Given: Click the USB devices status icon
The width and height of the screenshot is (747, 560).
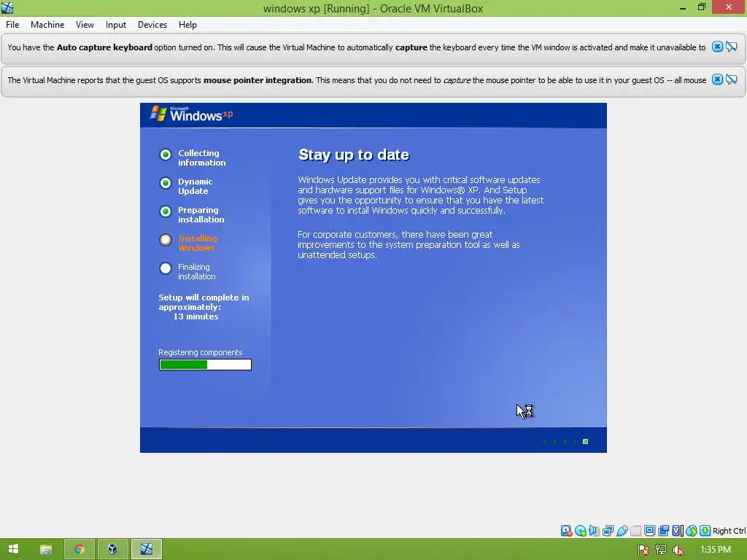Looking at the screenshot, I should 622,531.
